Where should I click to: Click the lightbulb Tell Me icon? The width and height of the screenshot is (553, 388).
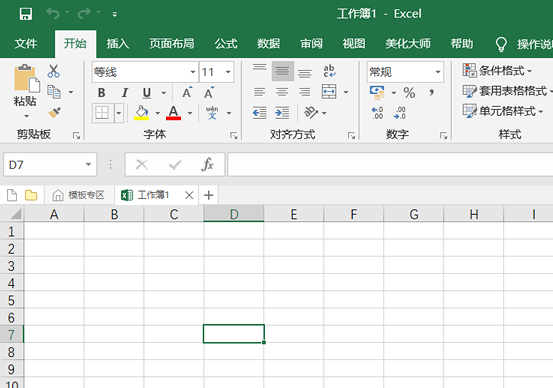[x=501, y=44]
